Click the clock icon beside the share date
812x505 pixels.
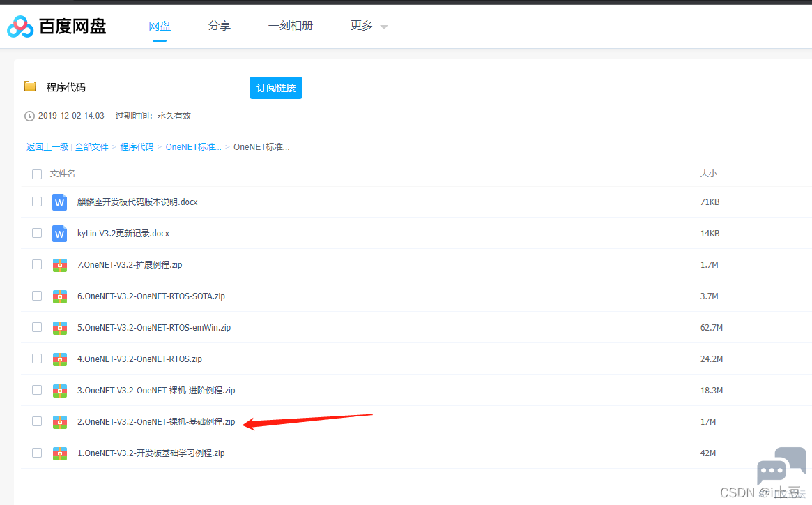pyautogui.click(x=29, y=116)
